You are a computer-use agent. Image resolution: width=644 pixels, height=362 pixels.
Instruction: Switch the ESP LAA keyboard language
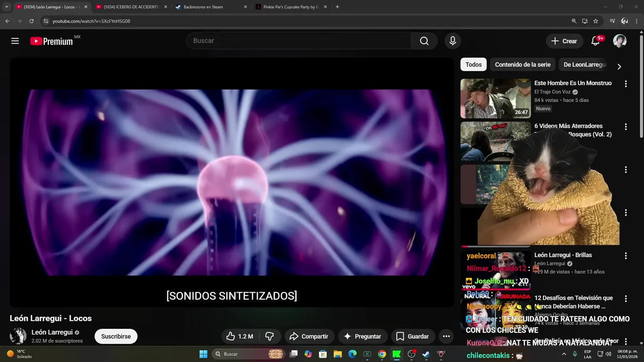click(588, 354)
